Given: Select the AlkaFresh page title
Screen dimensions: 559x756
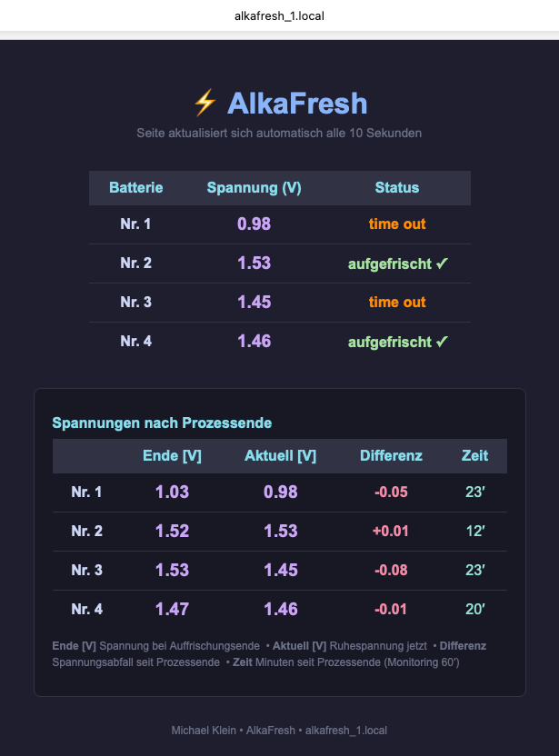Looking at the screenshot, I should (x=297, y=104).
